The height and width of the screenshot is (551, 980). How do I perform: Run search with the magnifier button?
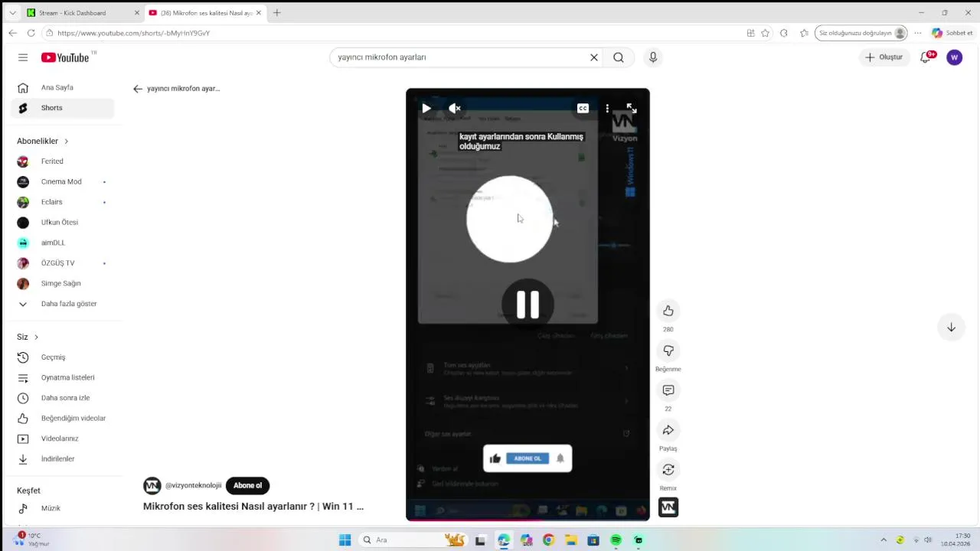coord(619,57)
